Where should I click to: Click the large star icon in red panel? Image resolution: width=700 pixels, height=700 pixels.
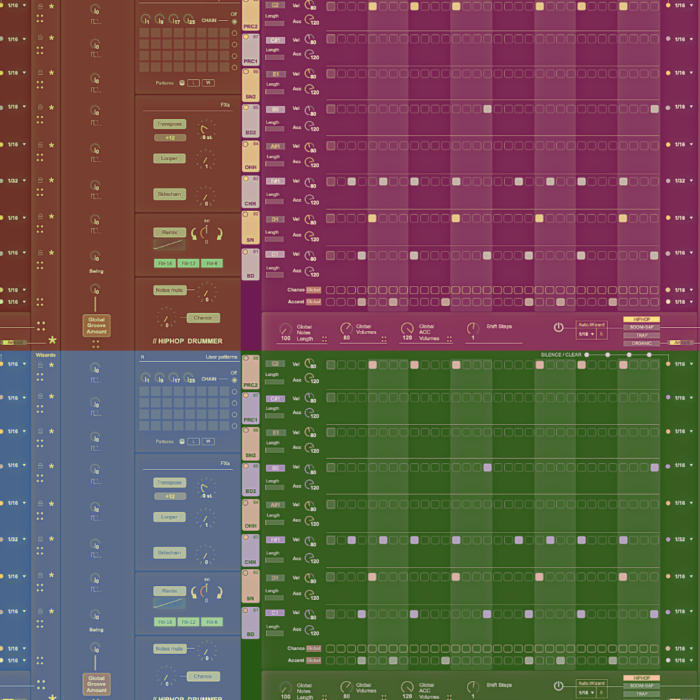pos(52,340)
